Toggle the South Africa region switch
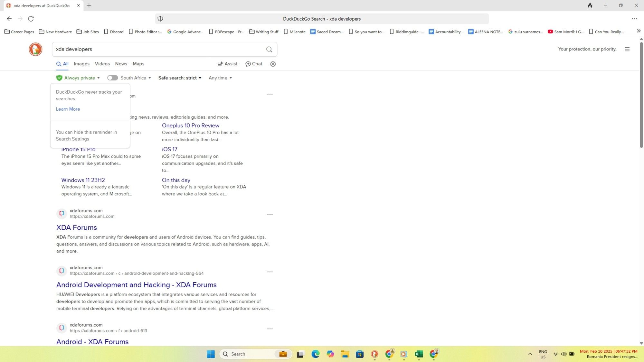644x362 pixels. click(x=112, y=78)
